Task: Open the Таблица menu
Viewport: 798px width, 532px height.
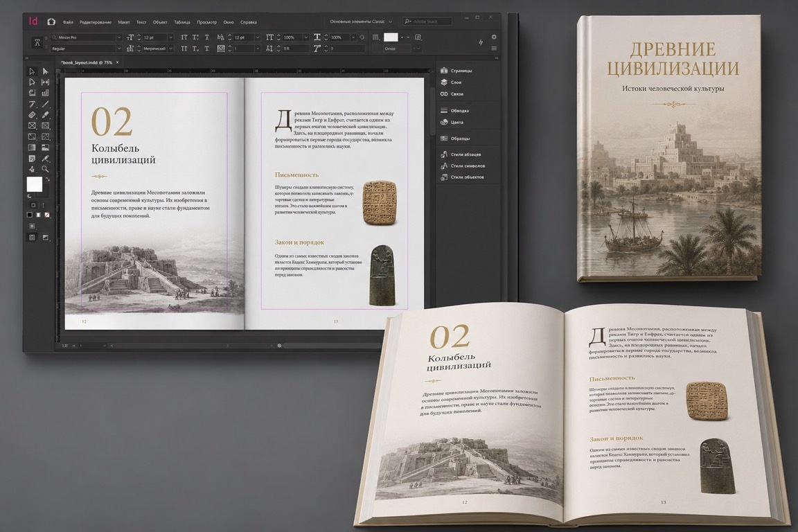Action: tap(181, 22)
